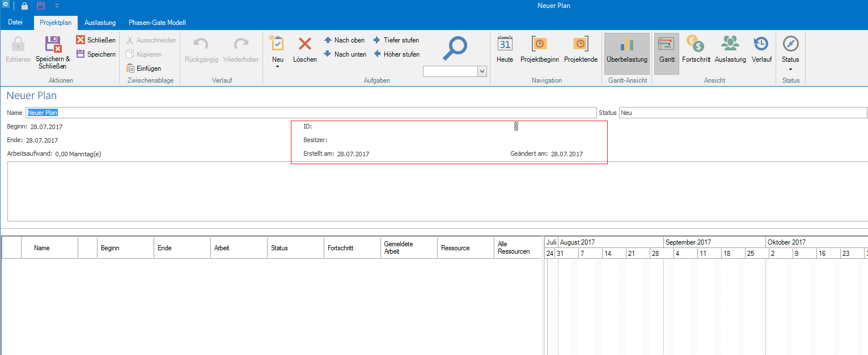The width and height of the screenshot is (868, 355).
Task: Click the Name input field
Action: [311, 113]
